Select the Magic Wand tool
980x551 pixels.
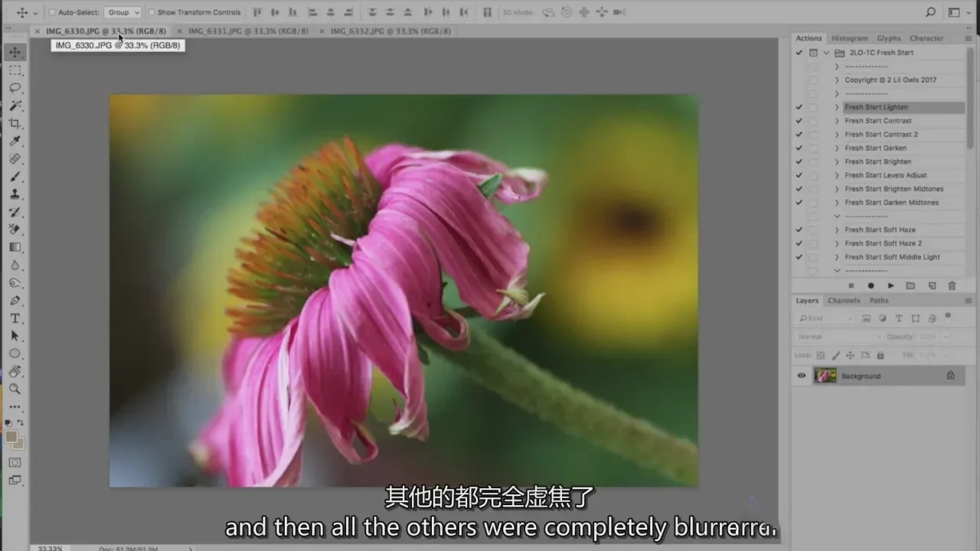(15, 106)
